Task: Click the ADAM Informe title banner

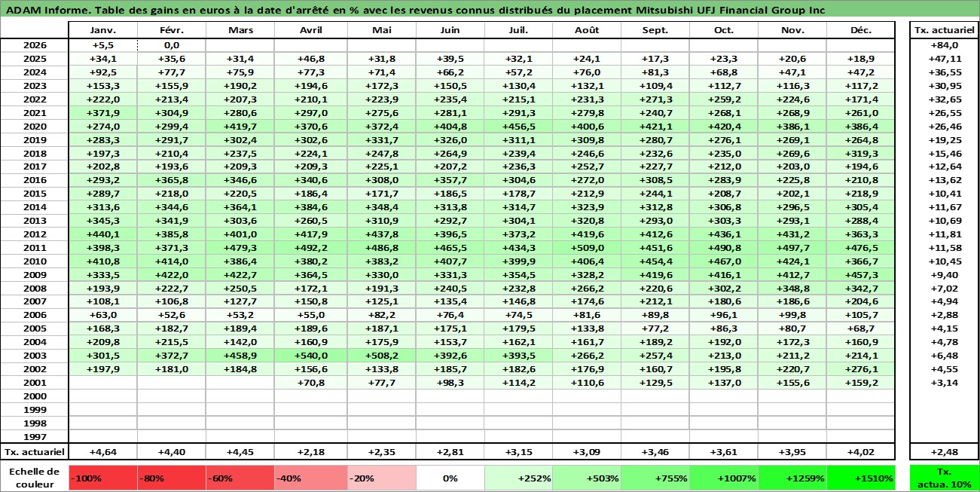Action: (490, 11)
